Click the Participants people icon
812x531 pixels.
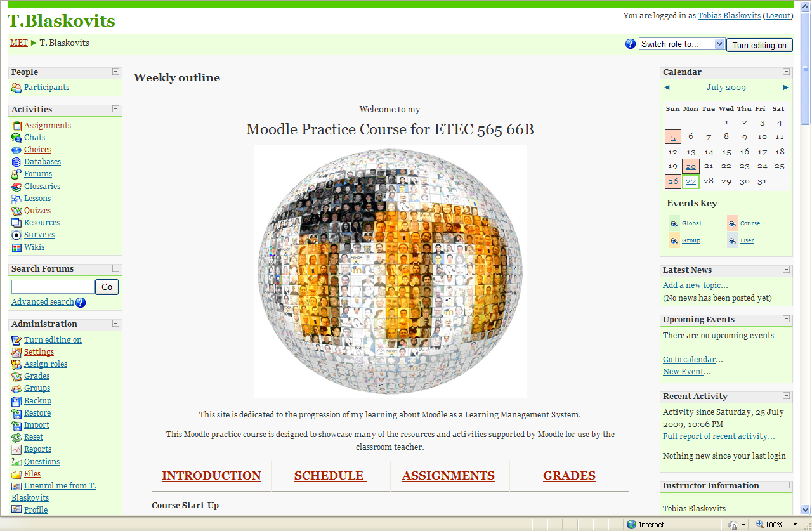pyautogui.click(x=16, y=88)
